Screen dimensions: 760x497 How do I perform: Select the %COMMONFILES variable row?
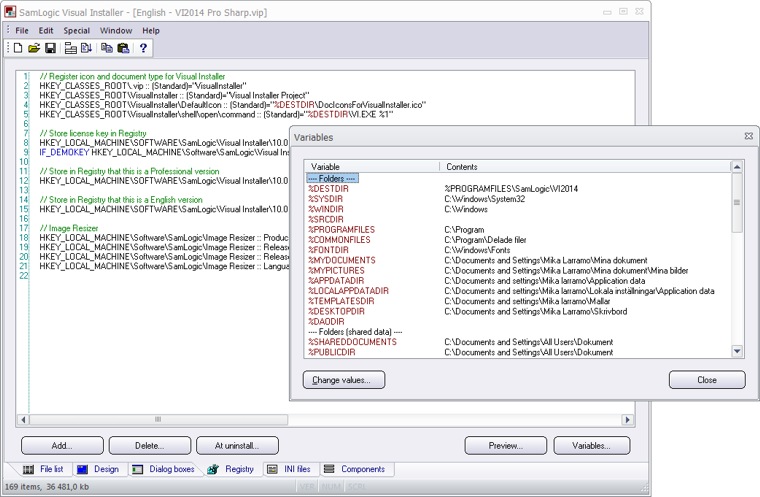[519, 240]
